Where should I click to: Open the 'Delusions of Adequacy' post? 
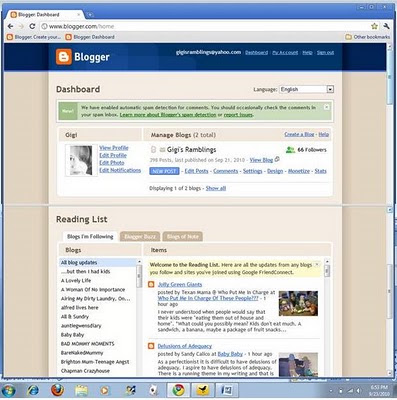click(x=185, y=346)
